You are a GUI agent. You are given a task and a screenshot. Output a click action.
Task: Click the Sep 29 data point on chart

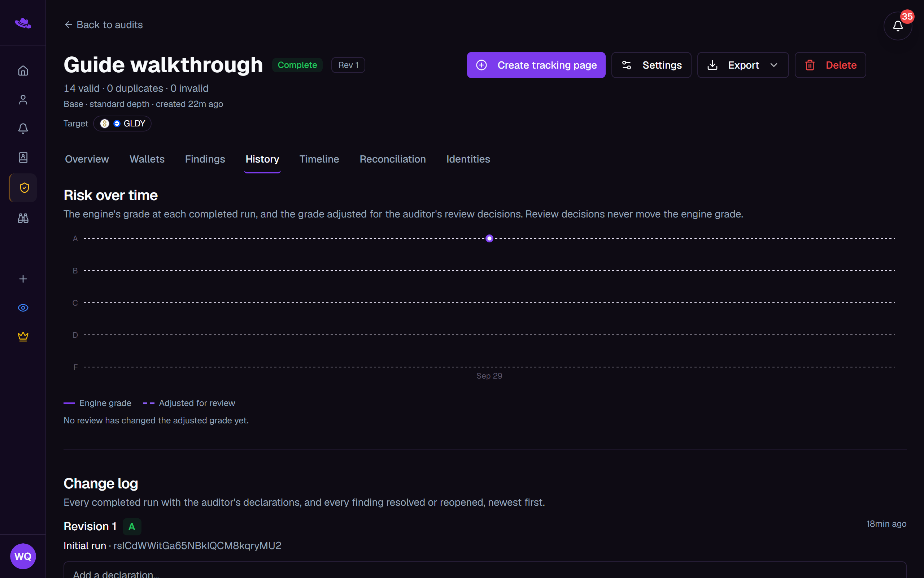click(x=489, y=238)
